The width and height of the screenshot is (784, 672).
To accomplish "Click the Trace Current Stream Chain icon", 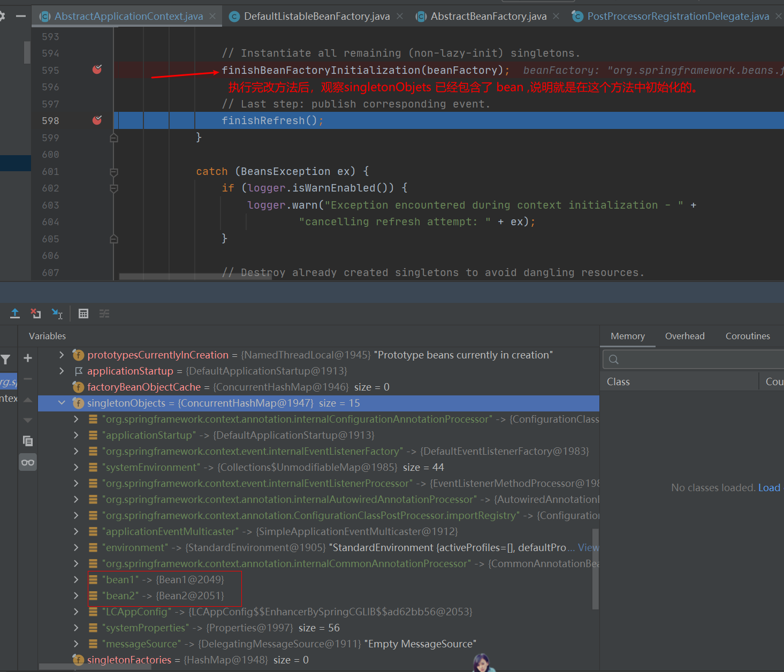I will coord(104,314).
